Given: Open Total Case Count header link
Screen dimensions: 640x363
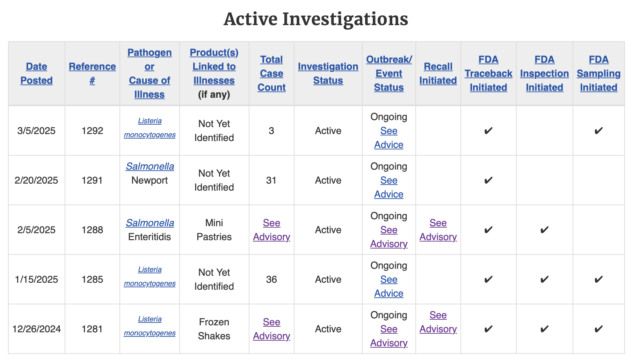Looking at the screenshot, I should 271,73.
